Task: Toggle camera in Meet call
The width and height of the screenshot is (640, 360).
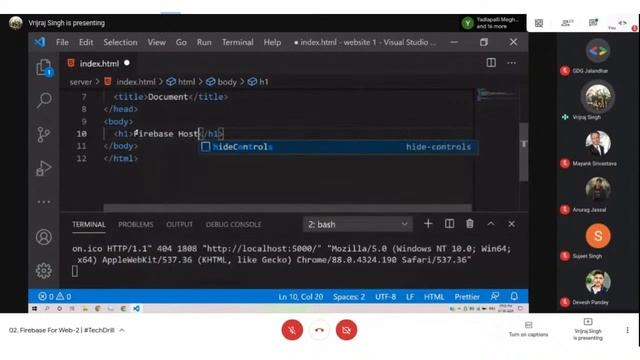Action: [x=347, y=330]
